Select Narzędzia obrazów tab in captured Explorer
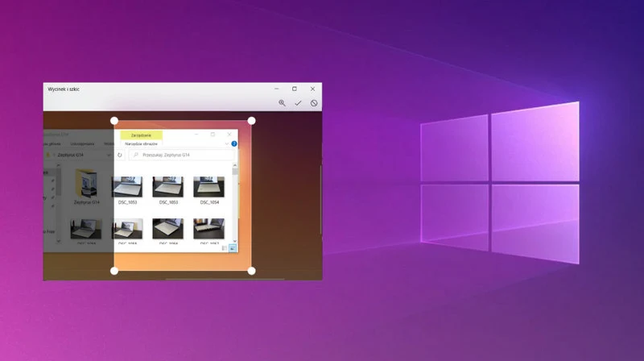The height and width of the screenshot is (361, 644). (x=142, y=144)
